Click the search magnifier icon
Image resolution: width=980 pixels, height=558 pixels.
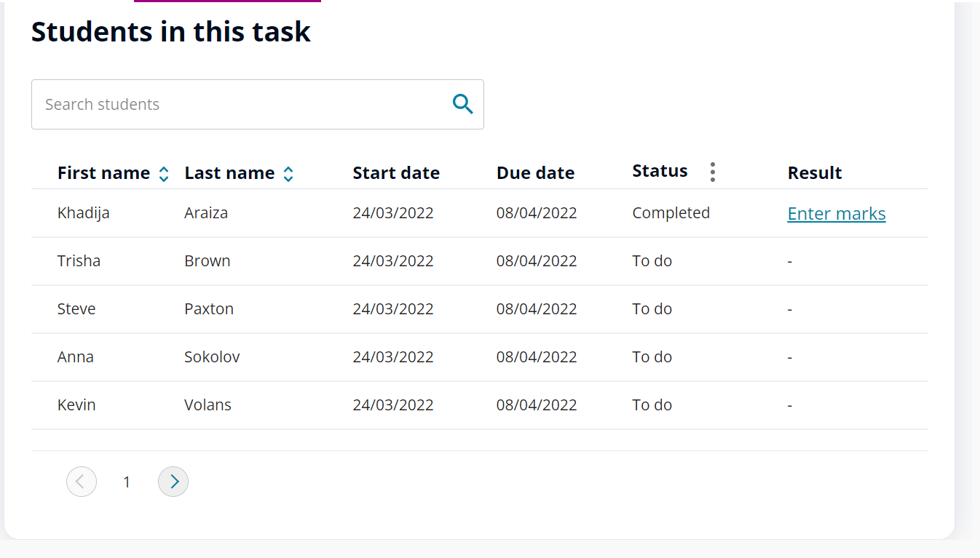tap(462, 104)
